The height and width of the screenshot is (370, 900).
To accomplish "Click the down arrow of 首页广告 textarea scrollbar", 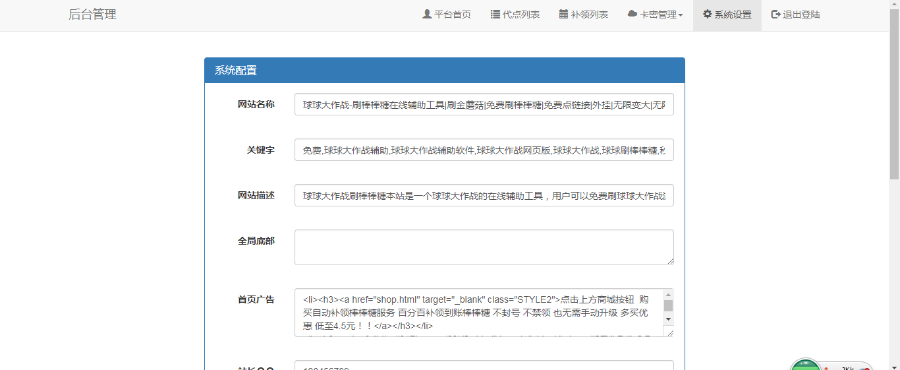I will point(668,318).
